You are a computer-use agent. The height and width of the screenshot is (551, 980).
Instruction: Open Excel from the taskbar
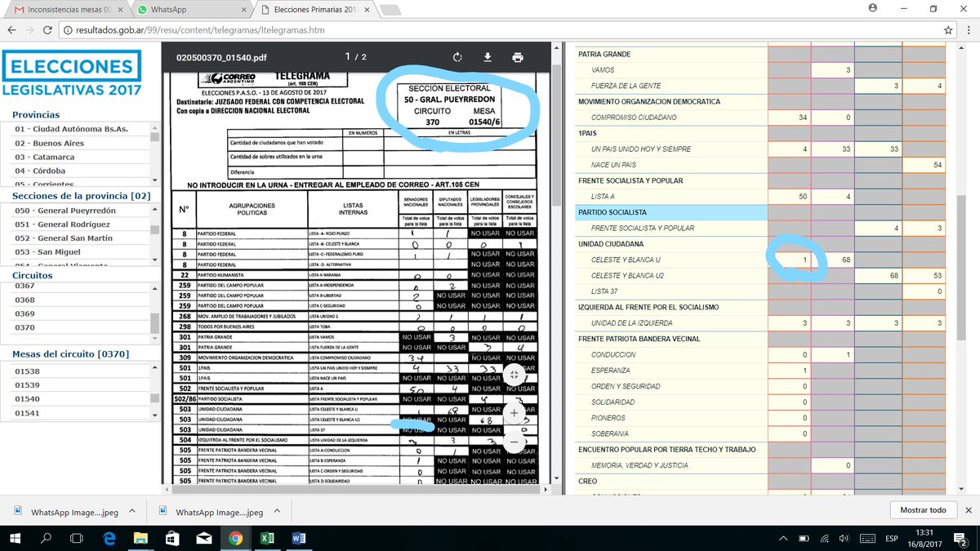point(266,538)
